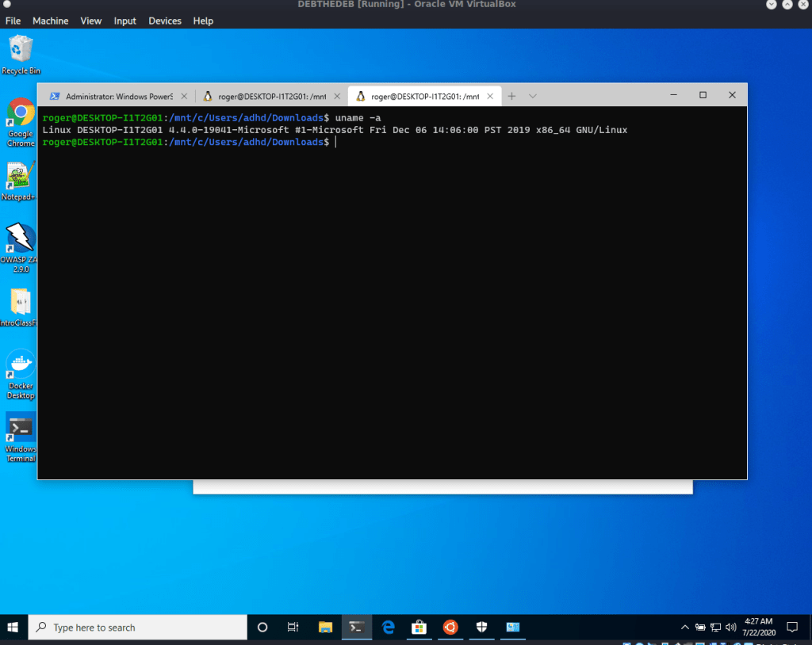Click the Windows Terminal desktop shortcut

click(x=21, y=433)
